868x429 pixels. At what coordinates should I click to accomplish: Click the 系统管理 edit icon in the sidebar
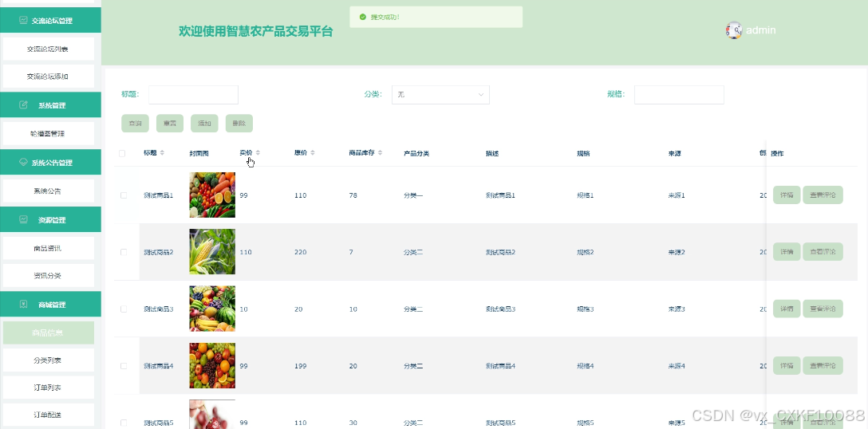click(23, 105)
